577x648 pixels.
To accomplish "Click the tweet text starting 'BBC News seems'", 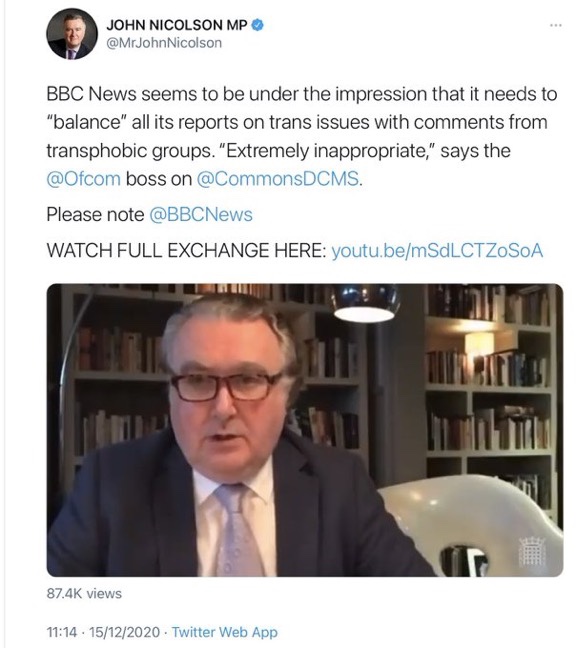I will pyautogui.click(x=302, y=136).
